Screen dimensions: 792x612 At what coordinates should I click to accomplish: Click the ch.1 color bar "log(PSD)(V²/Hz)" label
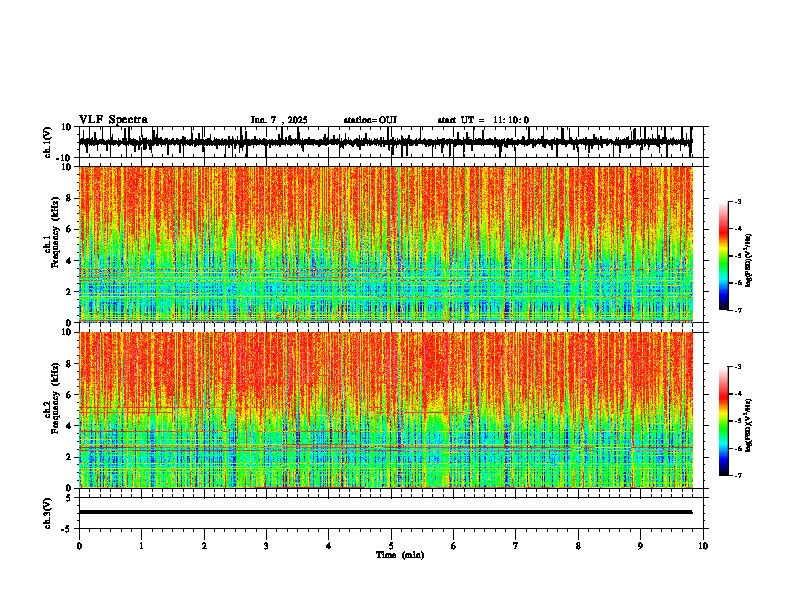tap(748, 260)
